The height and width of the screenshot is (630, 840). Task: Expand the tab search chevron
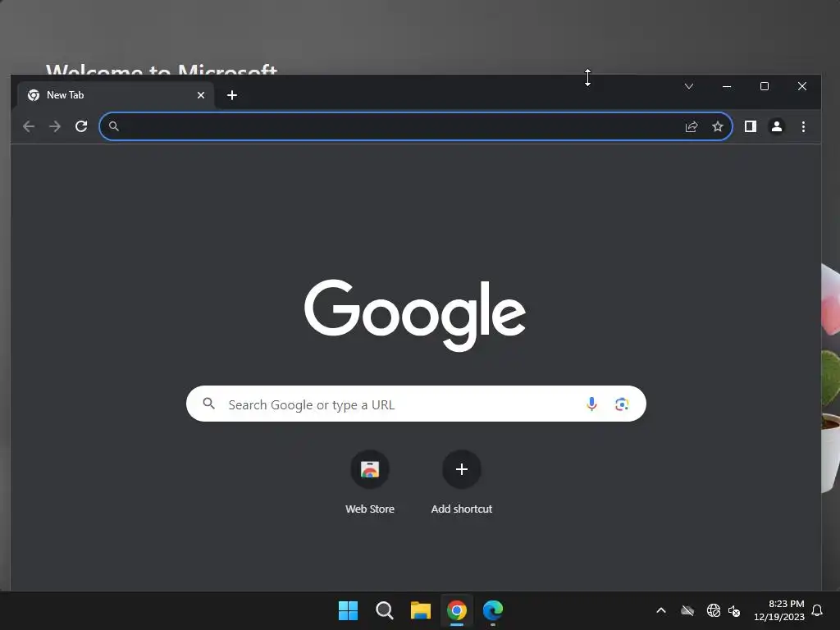point(689,86)
